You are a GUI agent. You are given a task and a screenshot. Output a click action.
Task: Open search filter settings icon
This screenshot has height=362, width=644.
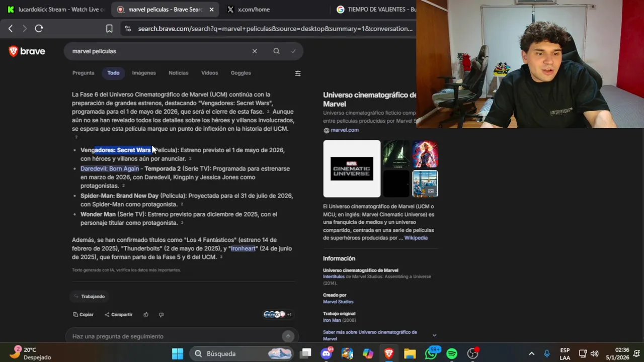(298, 73)
